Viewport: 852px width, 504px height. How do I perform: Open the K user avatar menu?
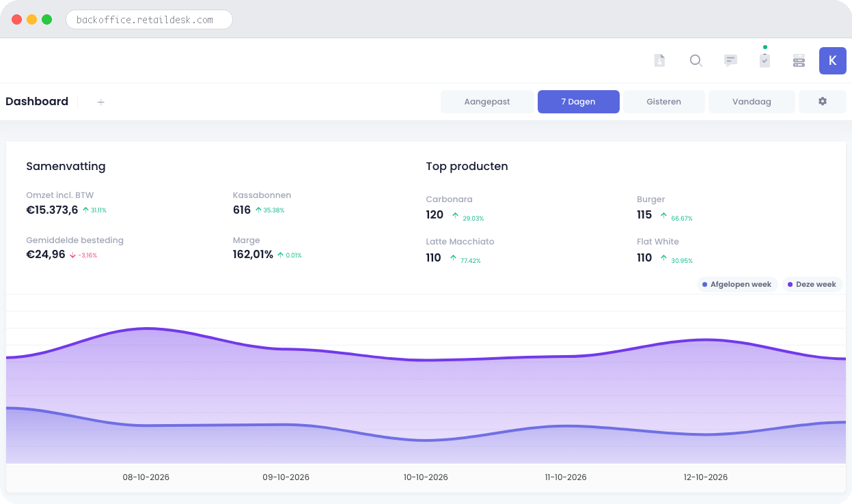[x=832, y=61]
